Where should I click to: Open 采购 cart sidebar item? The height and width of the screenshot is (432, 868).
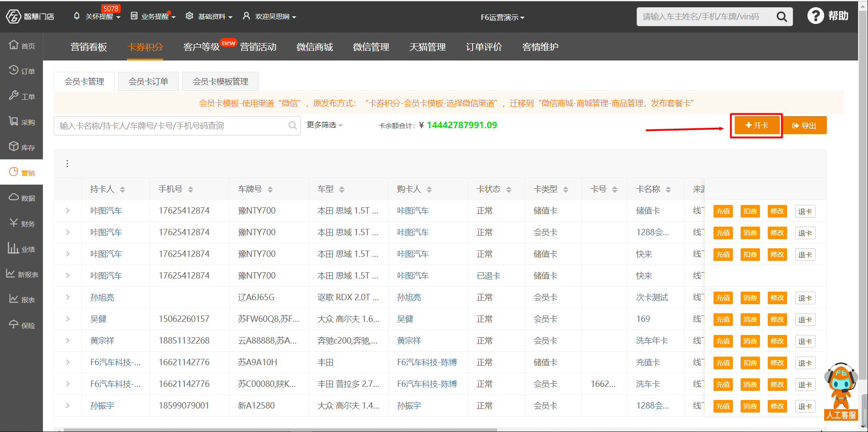coord(22,121)
